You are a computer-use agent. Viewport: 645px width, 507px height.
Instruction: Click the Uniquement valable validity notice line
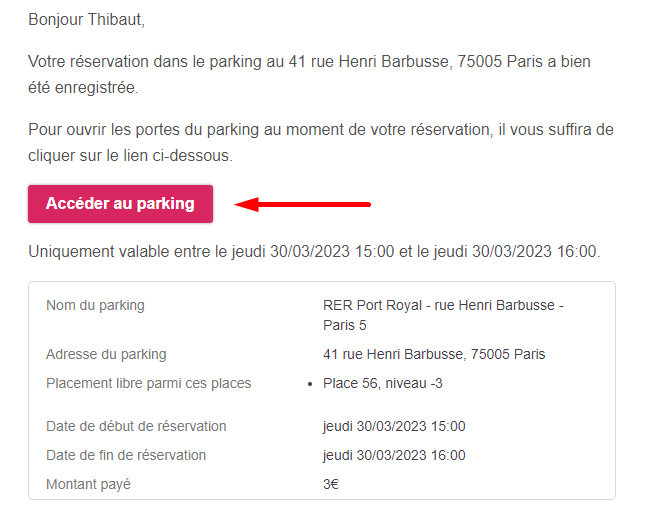(314, 251)
